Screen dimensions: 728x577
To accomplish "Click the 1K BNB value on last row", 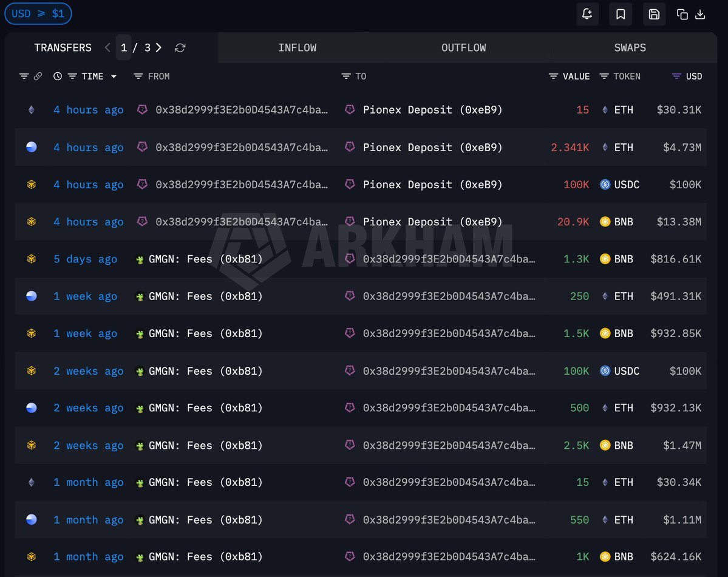I will click(583, 556).
